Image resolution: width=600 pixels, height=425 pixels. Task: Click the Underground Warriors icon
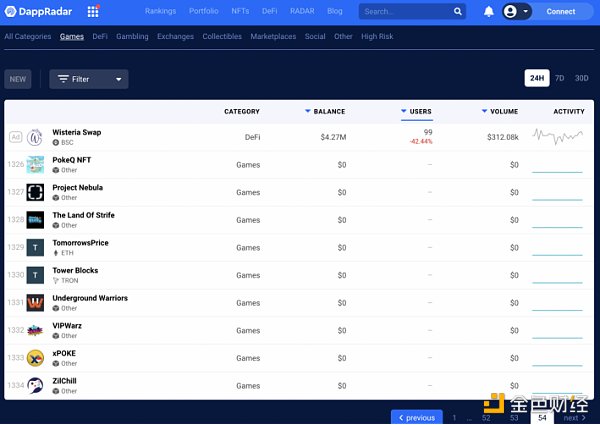pyautogui.click(x=35, y=303)
